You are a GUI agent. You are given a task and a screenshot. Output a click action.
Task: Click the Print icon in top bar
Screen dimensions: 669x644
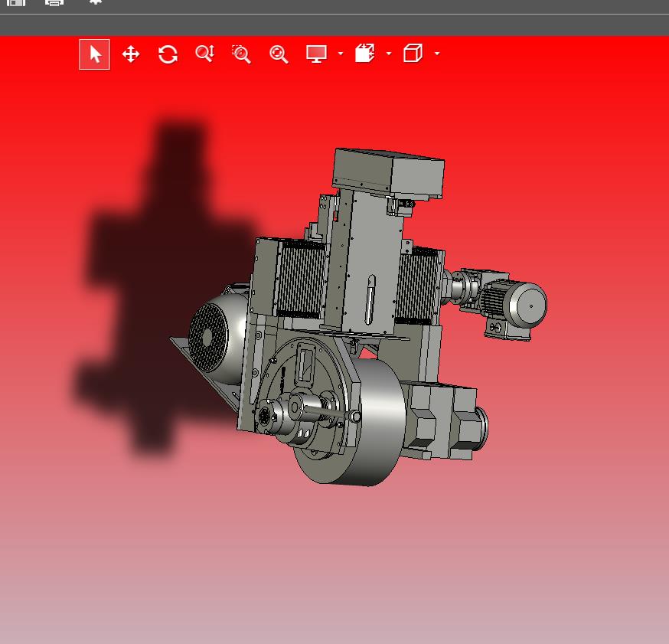54,2
